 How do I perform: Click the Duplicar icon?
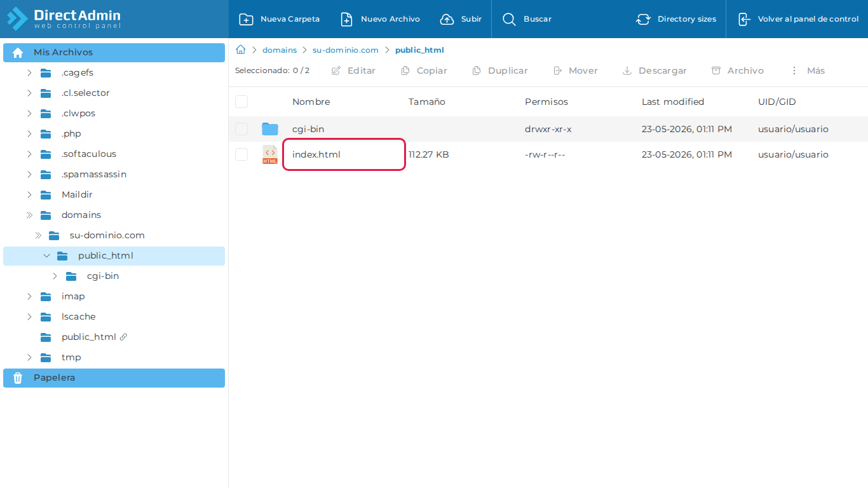(477, 71)
